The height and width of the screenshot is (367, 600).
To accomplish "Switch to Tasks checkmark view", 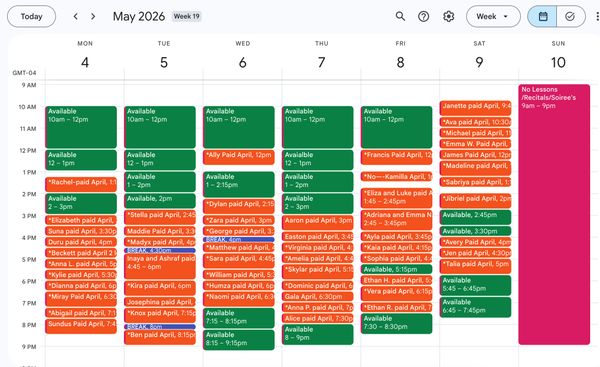I will (x=571, y=16).
